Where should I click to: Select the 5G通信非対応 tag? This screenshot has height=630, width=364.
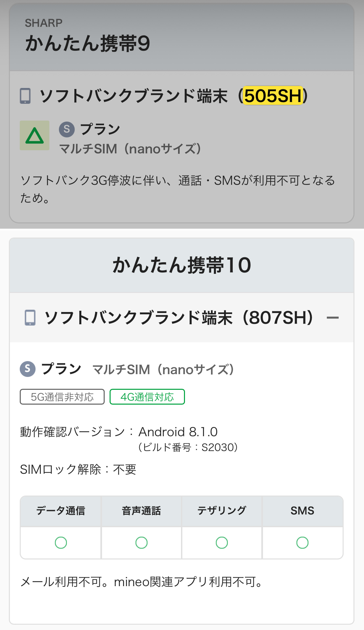62,397
